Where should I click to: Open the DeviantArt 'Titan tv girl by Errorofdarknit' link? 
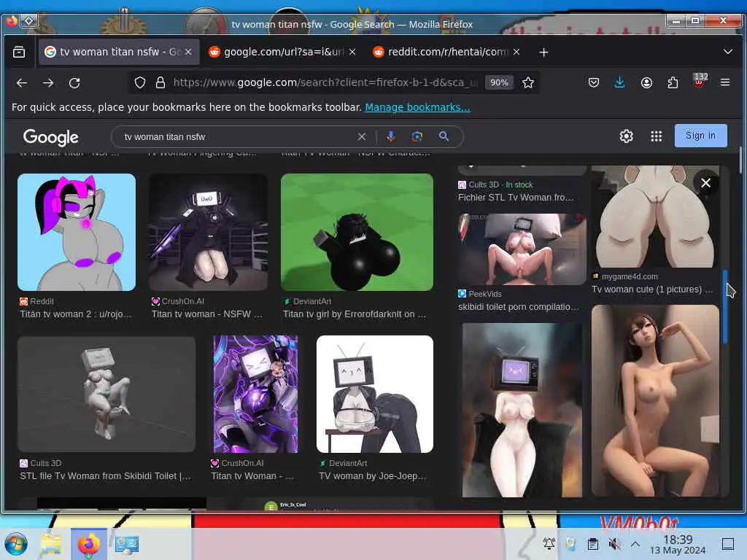pyautogui.click(x=355, y=314)
